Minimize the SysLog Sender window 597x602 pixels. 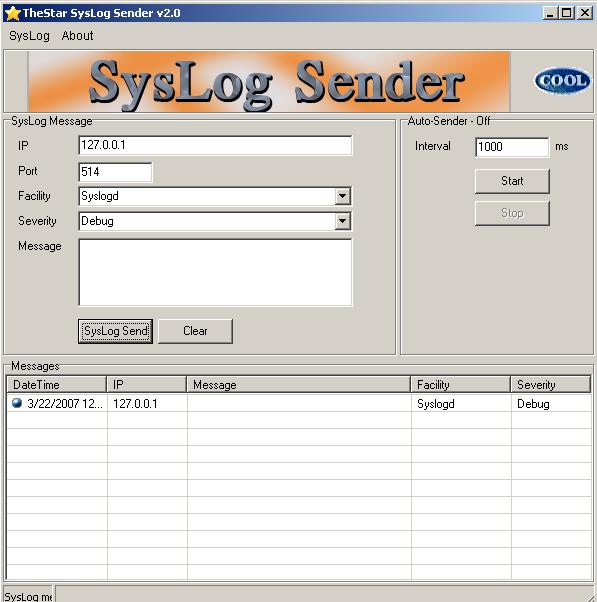(x=550, y=13)
